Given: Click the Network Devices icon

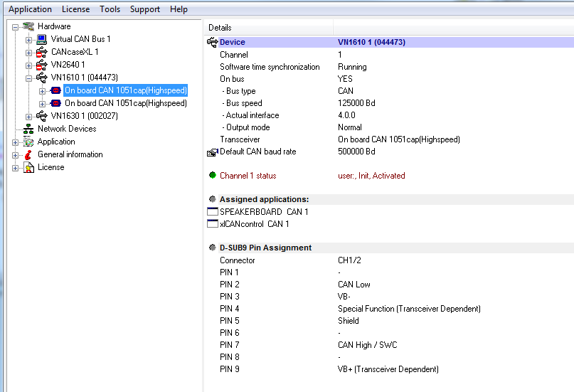Looking at the screenshot, I should (28, 129).
